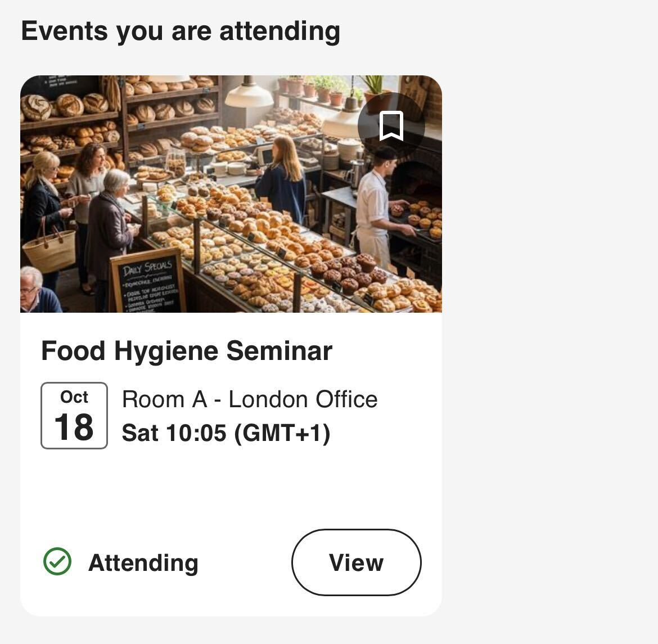658x644 pixels.
Task: Open the View button for the seminar
Action: tap(356, 562)
